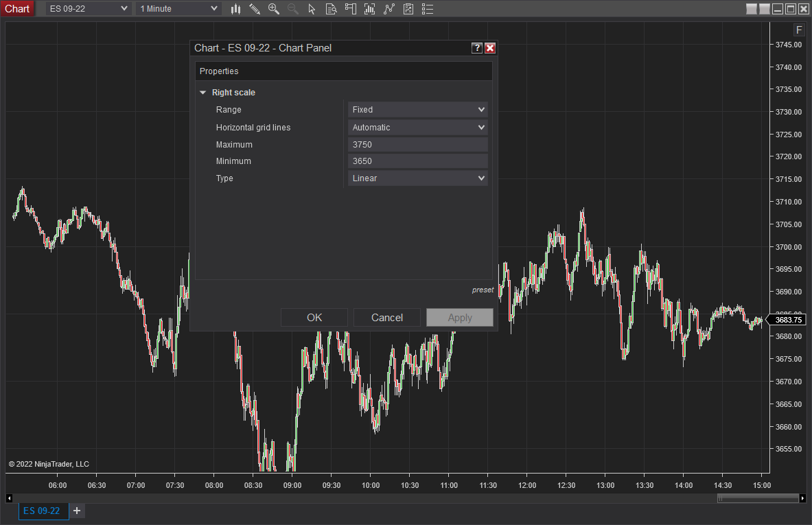Screen dimensions: 812x525
Task: Open the chart Properties list icon
Action: [x=428, y=9]
